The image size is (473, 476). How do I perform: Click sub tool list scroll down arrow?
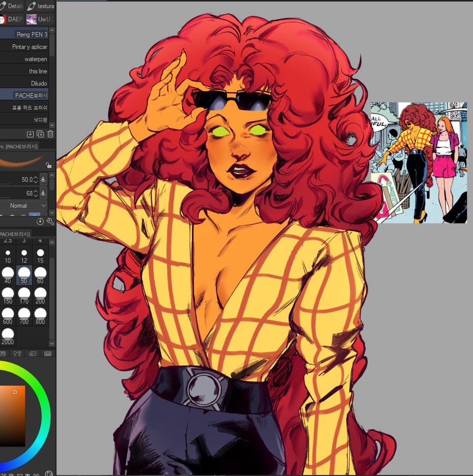(x=52, y=125)
